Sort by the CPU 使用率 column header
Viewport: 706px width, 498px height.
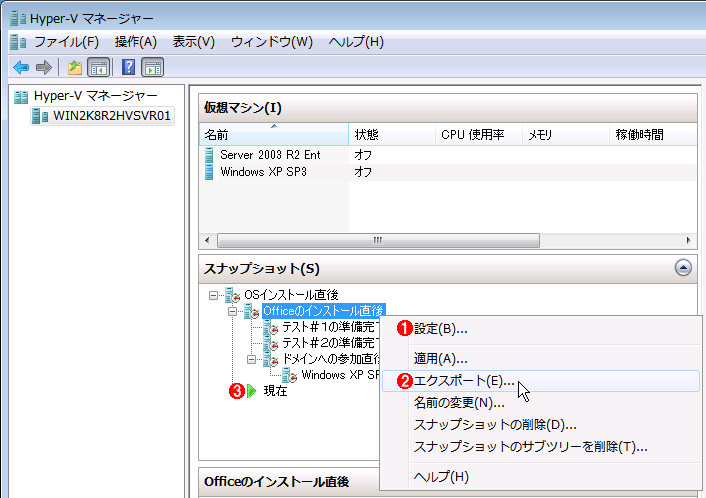pos(479,135)
